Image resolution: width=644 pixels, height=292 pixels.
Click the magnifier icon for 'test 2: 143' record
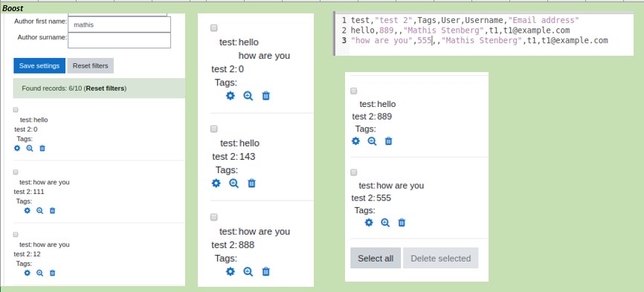[x=234, y=184]
